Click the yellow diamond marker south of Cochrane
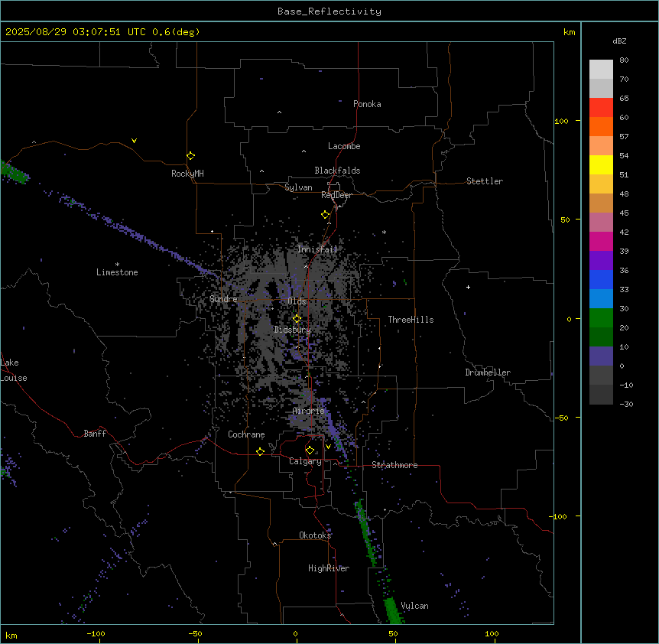 coord(260,451)
